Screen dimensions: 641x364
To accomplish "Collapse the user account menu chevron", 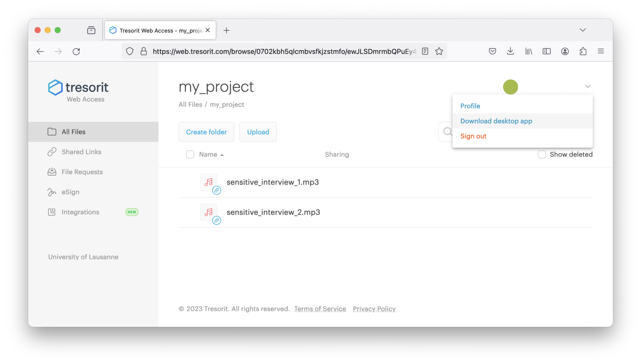I will coord(588,87).
